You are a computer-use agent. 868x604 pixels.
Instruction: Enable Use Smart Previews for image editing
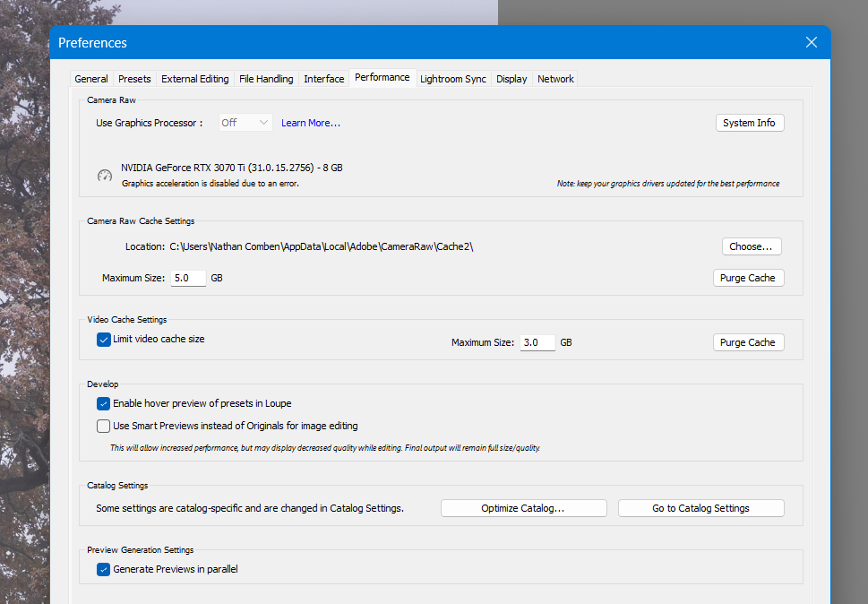click(x=103, y=425)
